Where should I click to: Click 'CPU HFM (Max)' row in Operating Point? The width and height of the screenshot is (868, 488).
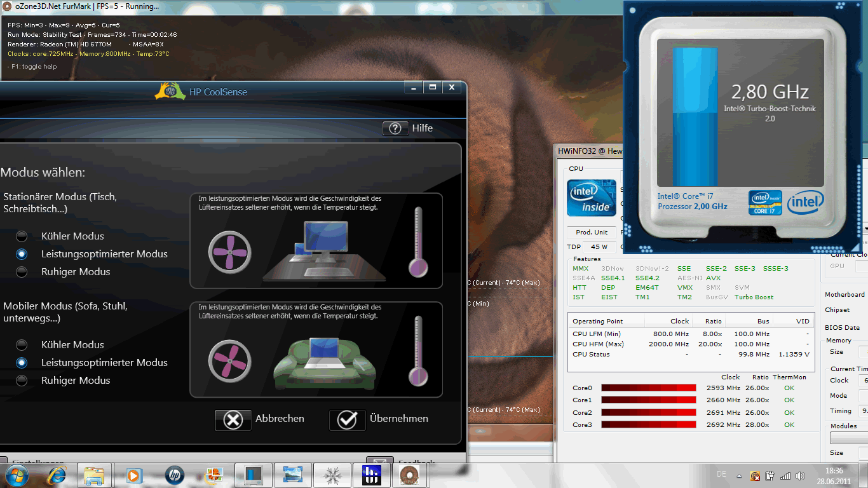[691, 344]
